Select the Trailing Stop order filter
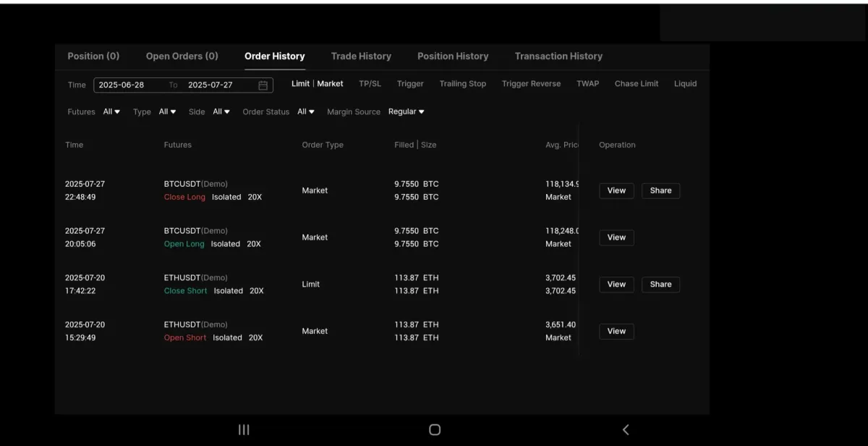Image resolution: width=868 pixels, height=446 pixels. coord(463,84)
